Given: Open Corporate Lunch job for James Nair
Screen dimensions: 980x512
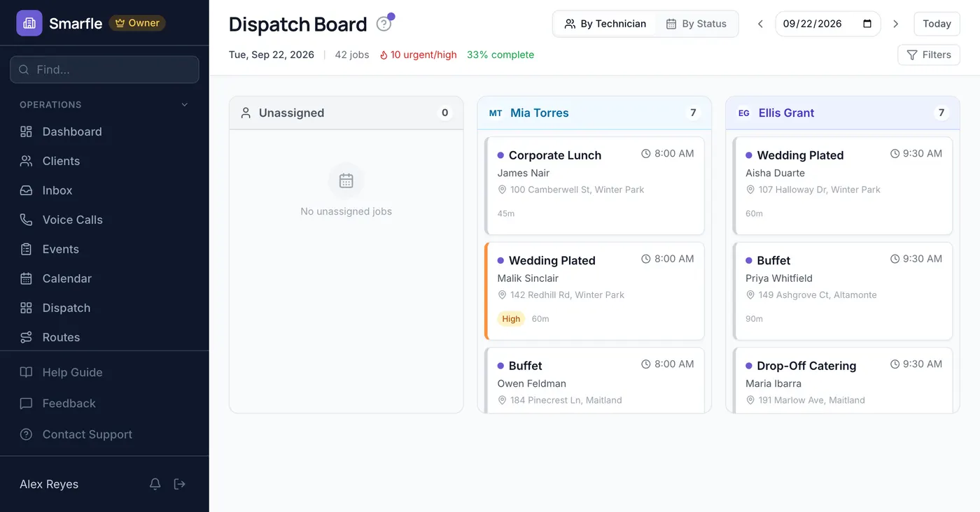Looking at the screenshot, I should coord(594,186).
